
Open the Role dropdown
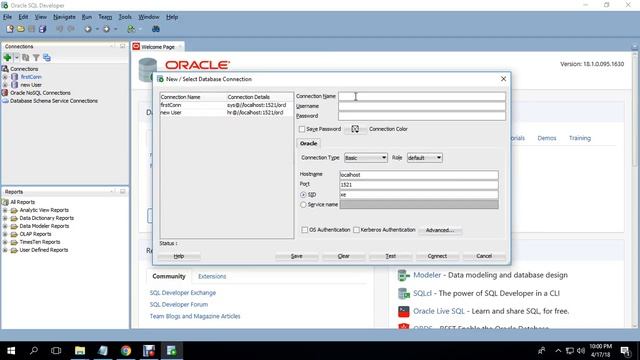pos(424,158)
